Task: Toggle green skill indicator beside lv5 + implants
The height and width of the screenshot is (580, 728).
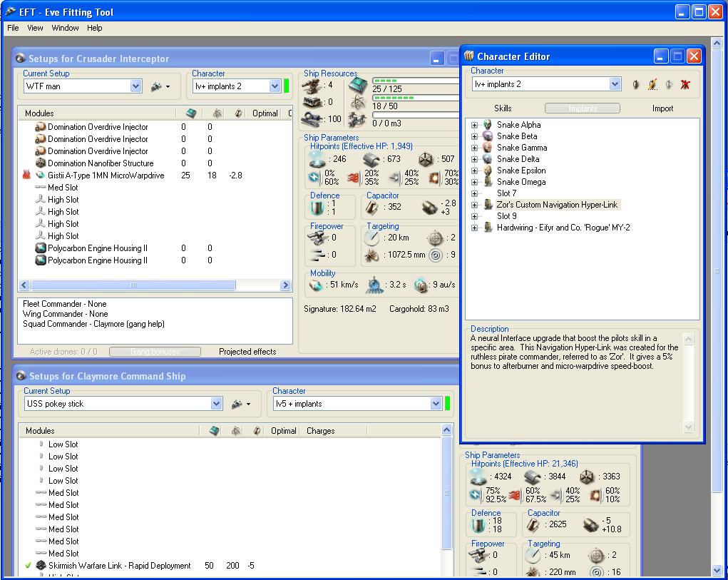Action: tap(448, 404)
